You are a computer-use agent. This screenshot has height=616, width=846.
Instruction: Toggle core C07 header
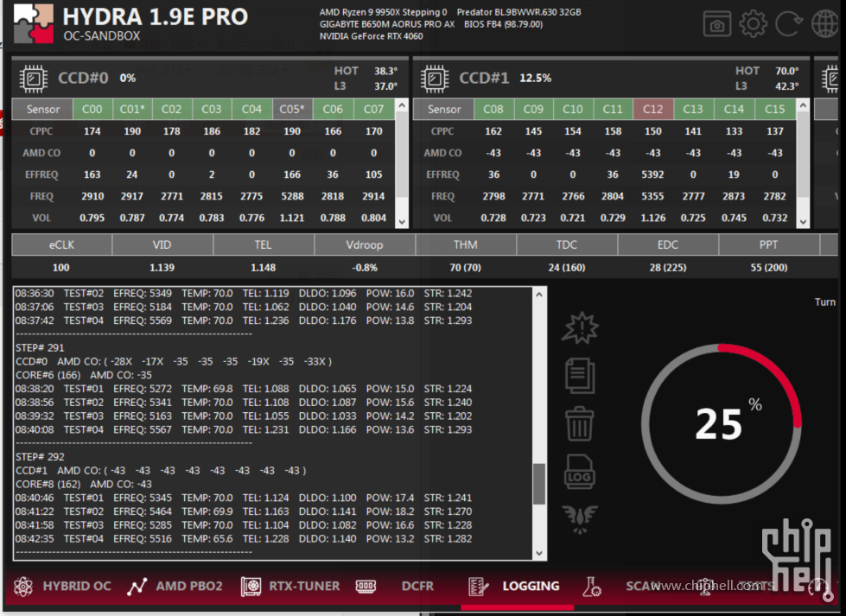374,109
